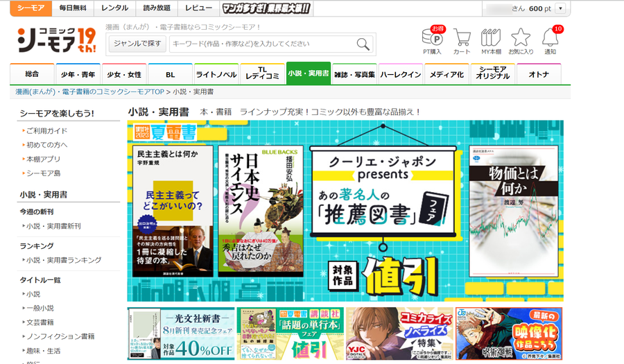Image resolution: width=624 pixels, height=364 pixels.
Task: Focus the keyword search input field
Action: pos(263,44)
